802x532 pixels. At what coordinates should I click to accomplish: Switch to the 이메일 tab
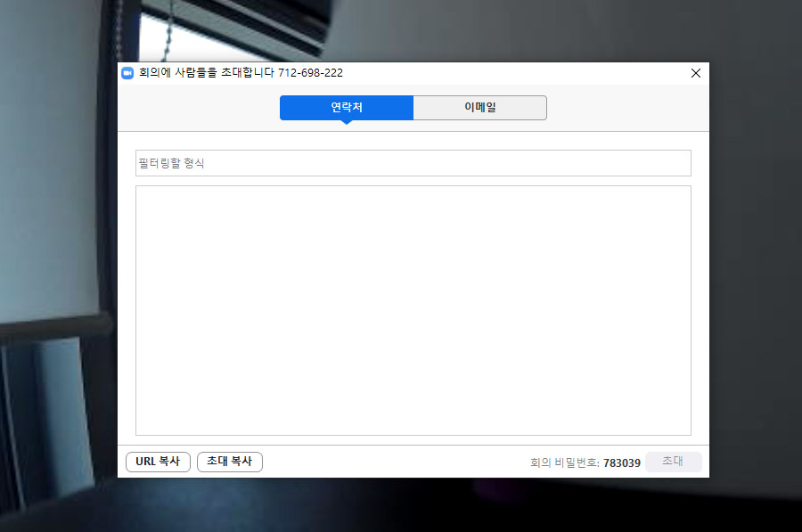tap(479, 108)
